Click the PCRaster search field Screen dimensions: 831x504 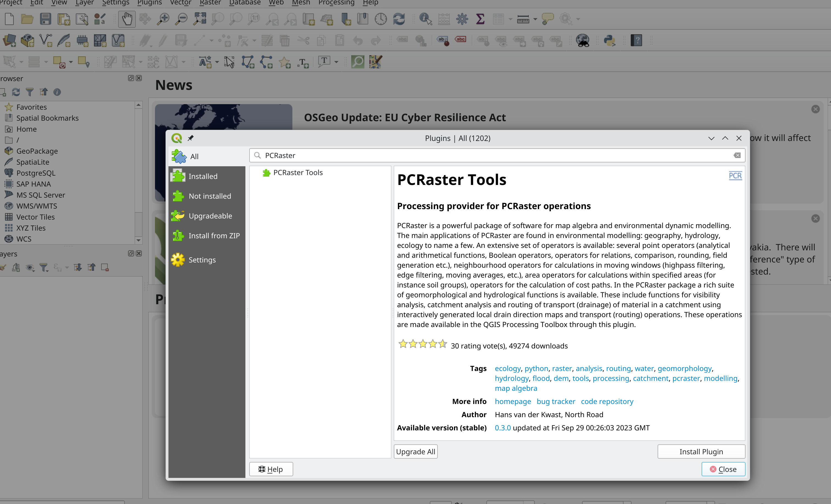tap(497, 155)
